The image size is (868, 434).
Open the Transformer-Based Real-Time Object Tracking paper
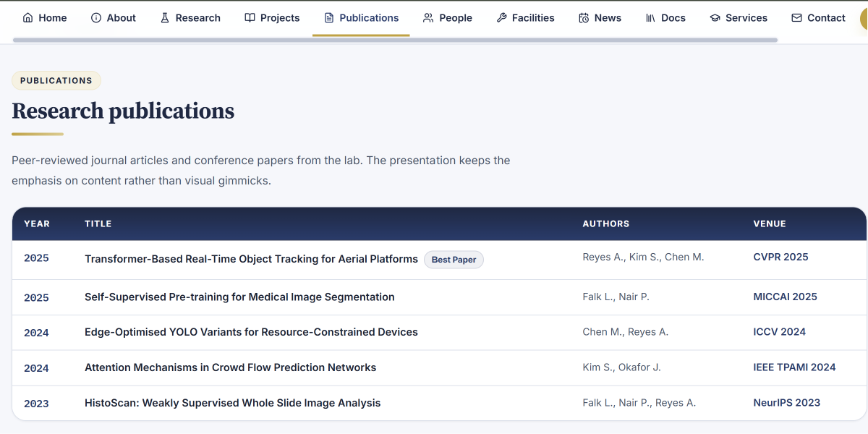[x=251, y=258]
